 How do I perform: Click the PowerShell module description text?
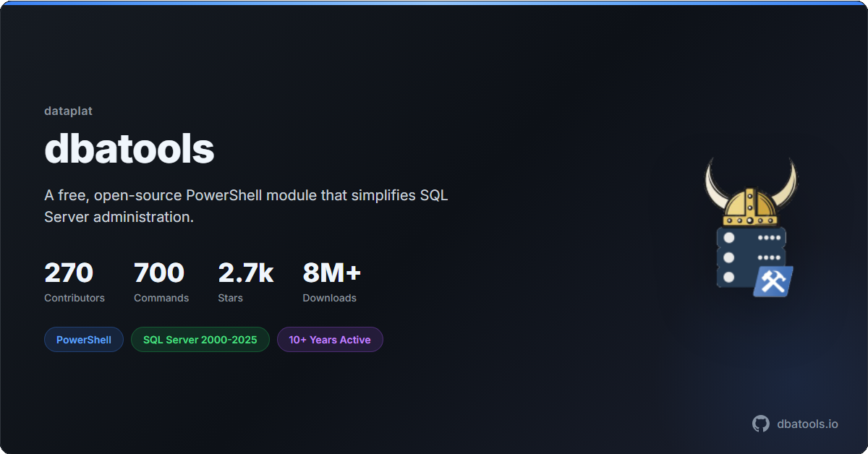click(x=246, y=206)
